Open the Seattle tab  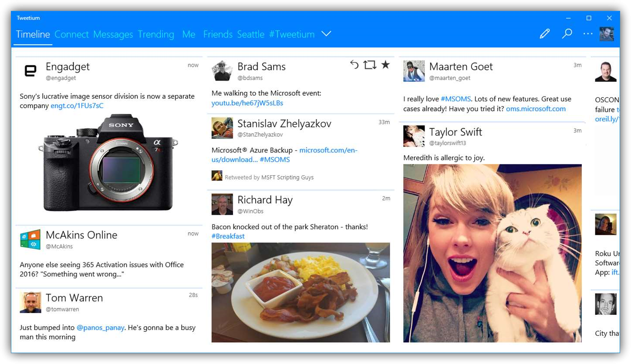(251, 34)
